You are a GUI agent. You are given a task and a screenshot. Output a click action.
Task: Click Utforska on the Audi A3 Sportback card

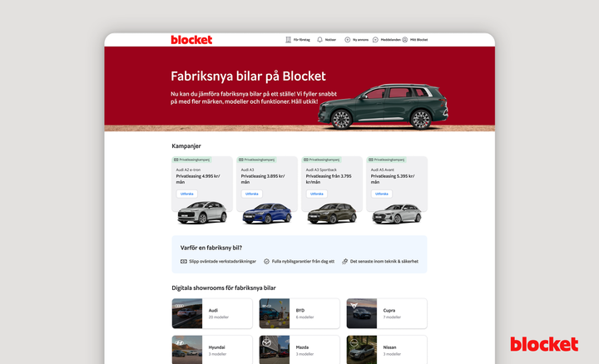317,194
